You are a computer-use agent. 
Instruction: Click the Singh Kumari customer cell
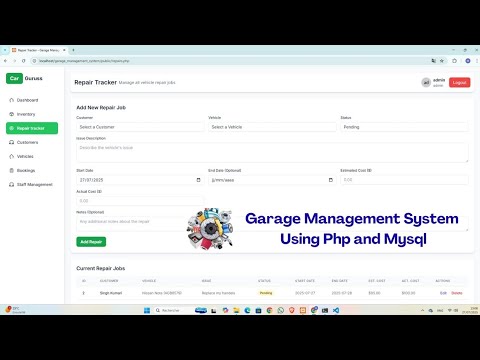(x=111, y=293)
